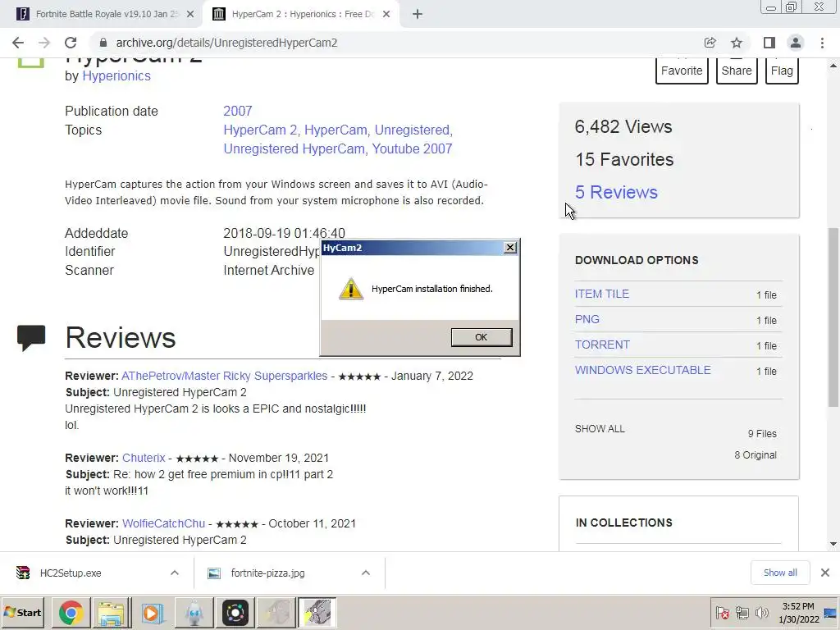
Task: Open reviewer WolfieCatchChu profile
Action: pyautogui.click(x=163, y=523)
